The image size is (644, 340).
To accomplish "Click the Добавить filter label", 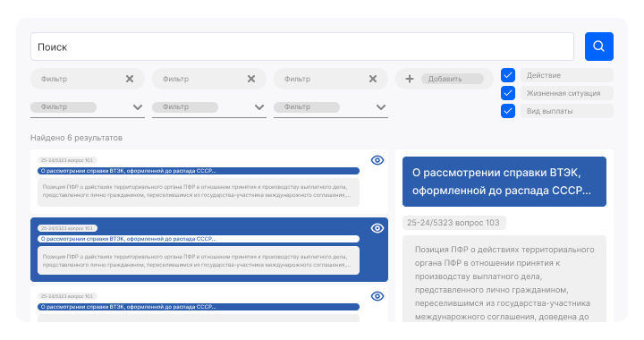I will click(x=453, y=79).
